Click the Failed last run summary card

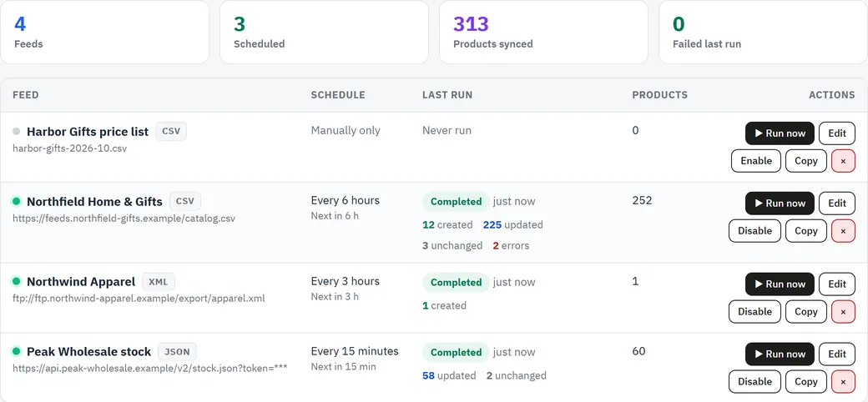pos(763,32)
